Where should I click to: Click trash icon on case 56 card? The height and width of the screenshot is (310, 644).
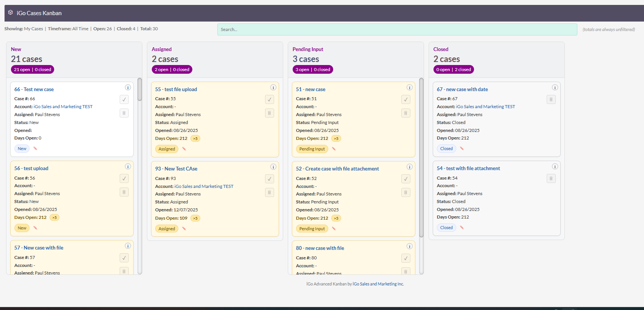click(x=124, y=192)
